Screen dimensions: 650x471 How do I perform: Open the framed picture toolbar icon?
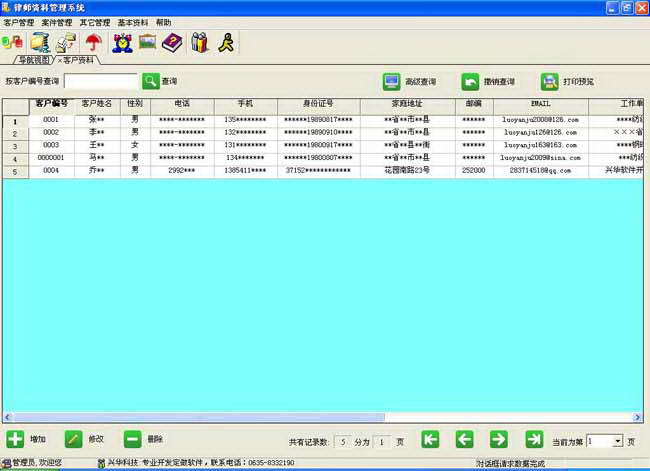point(147,42)
